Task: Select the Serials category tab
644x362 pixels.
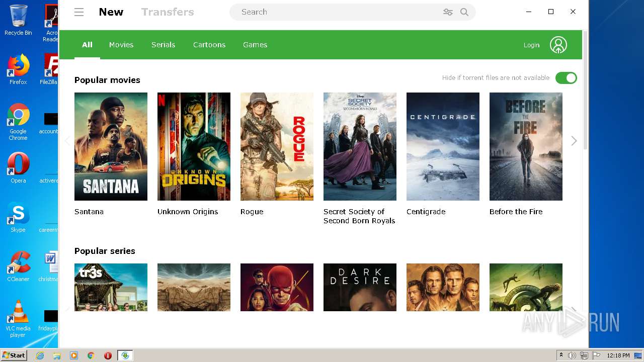Action: click(163, 45)
